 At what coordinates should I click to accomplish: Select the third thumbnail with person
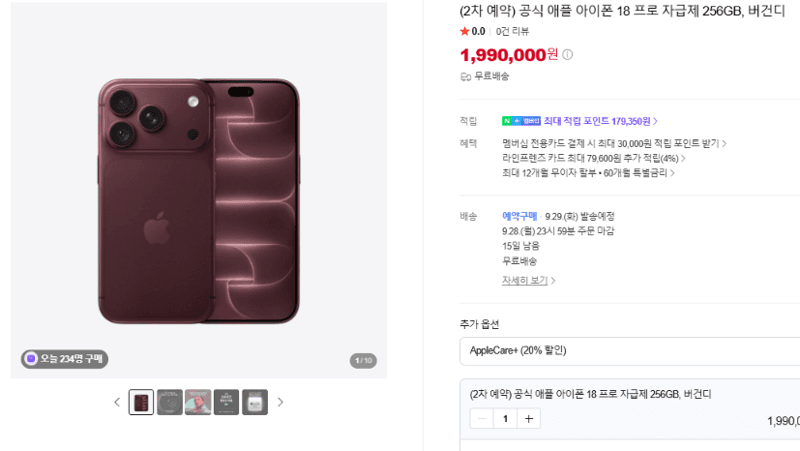click(x=198, y=402)
